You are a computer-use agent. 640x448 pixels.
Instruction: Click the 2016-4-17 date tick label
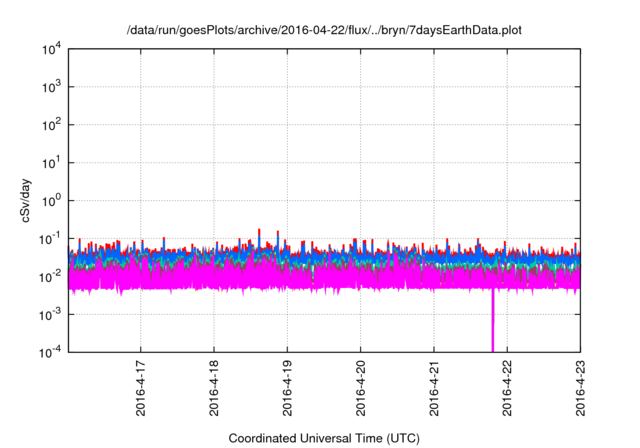point(140,388)
